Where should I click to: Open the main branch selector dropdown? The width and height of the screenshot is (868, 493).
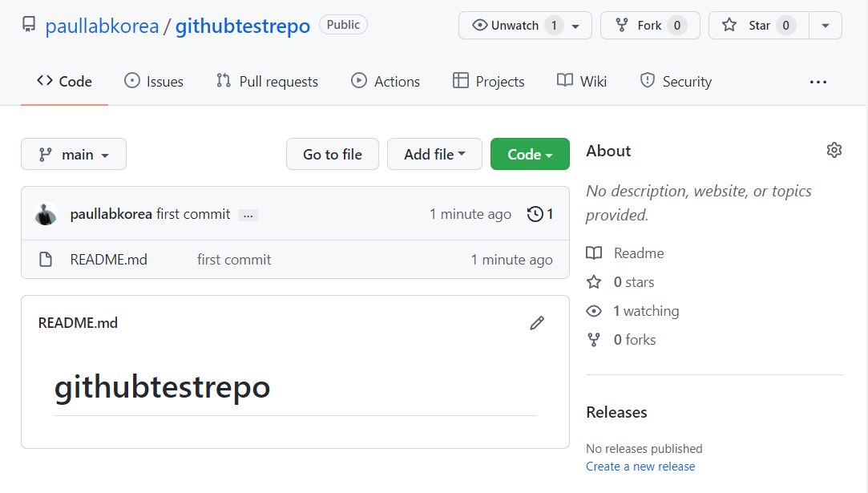(74, 154)
